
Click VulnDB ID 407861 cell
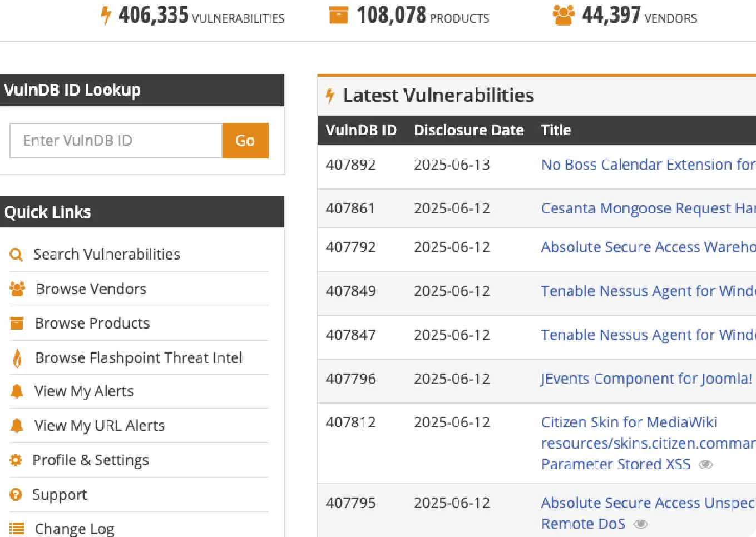coord(351,208)
